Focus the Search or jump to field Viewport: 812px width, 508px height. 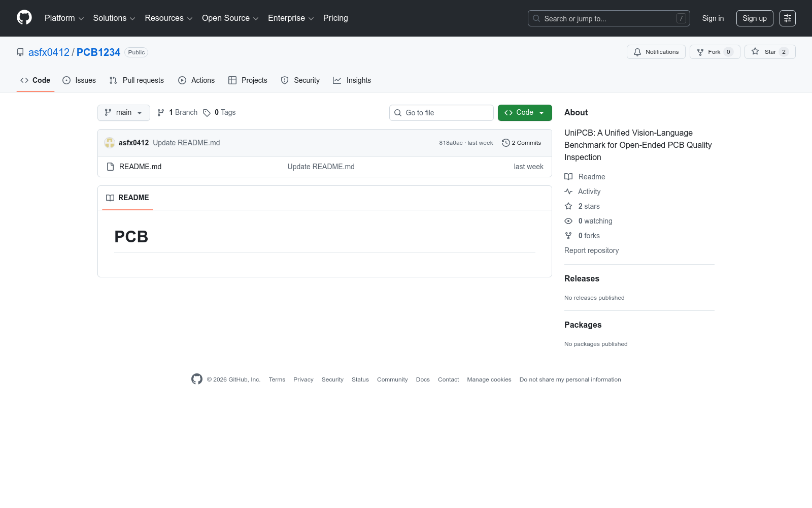[609, 18]
